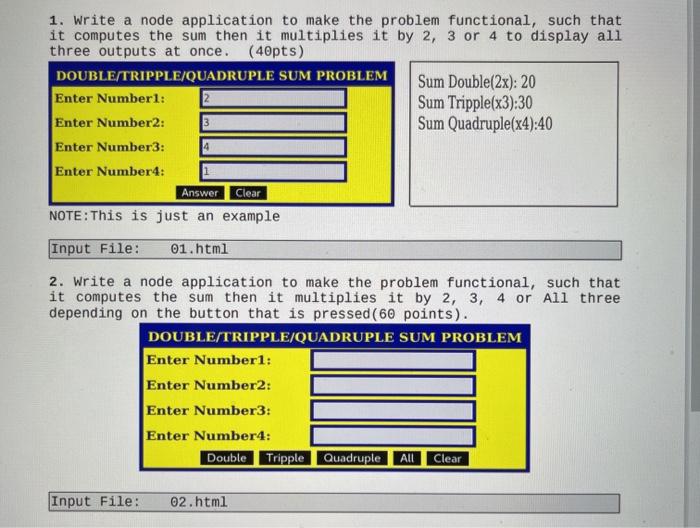The width and height of the screenshot is (700, 528).
Task: Click the Clear button next to All
Action: click(447, 458)
